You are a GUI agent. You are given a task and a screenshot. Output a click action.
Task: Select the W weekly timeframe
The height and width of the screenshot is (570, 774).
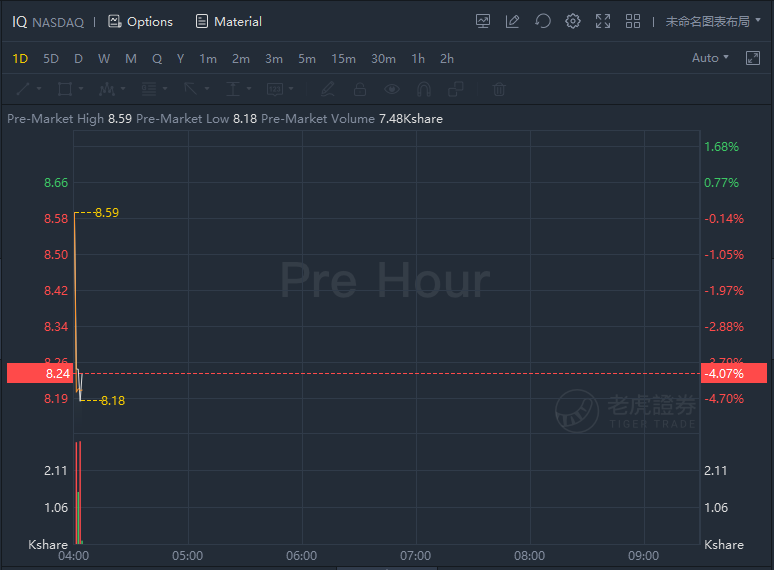pos(104,59)
